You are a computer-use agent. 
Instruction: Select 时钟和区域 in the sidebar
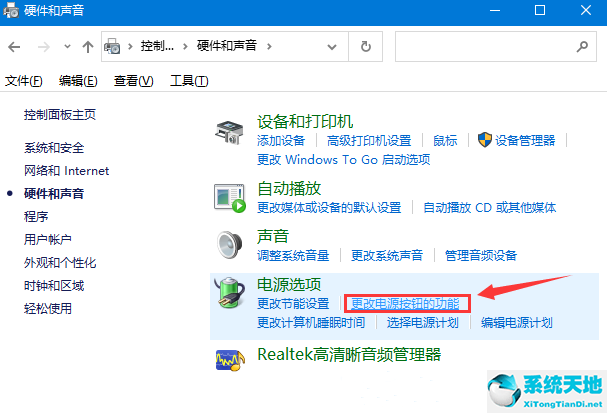pos(54,286)
